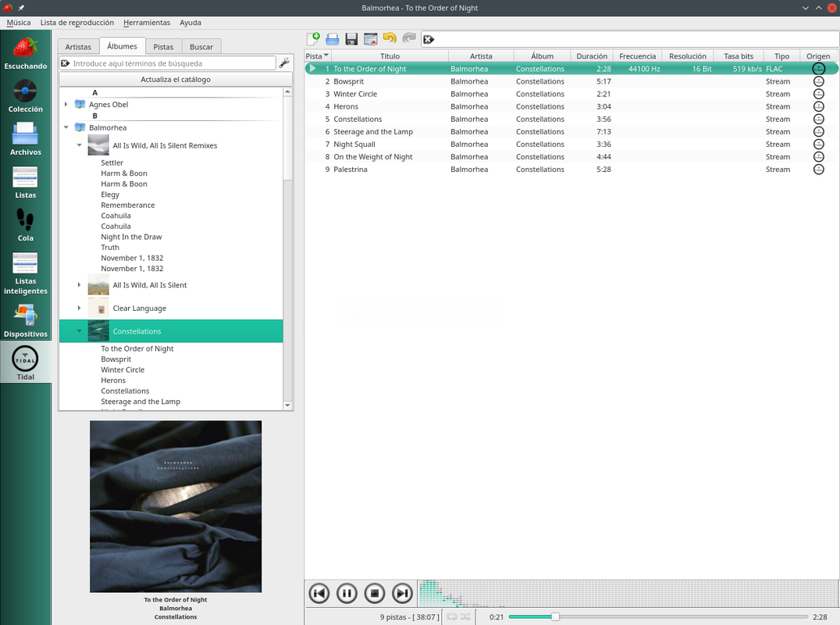This screenshot has width=840, height=625.
Task: Pause the current playback
Action: [347, 593]
